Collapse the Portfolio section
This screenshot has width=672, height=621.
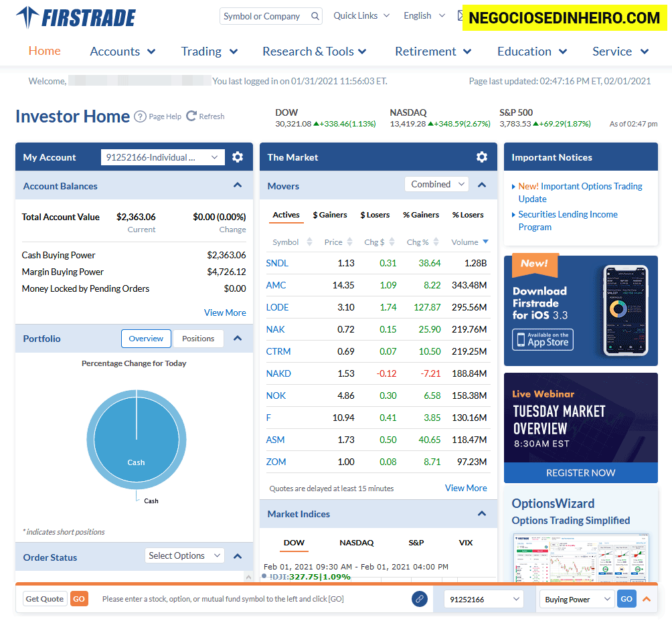pyautogui.click(x=238, y=338)
